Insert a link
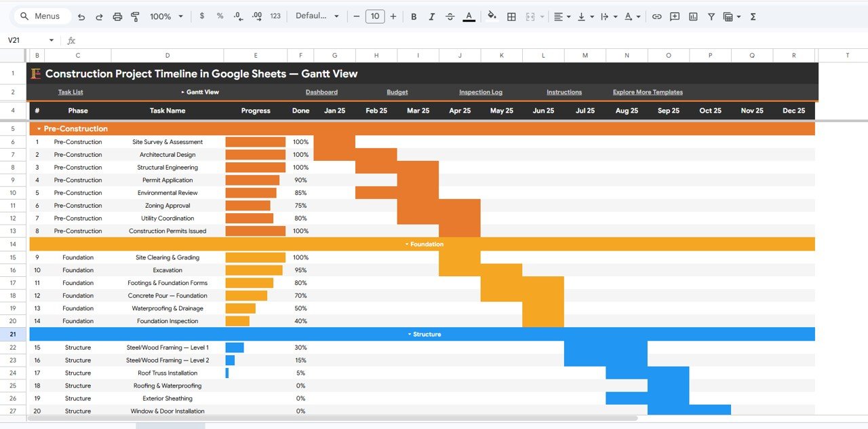This screenshot has height=429, width=868. [x=656, y=16]
